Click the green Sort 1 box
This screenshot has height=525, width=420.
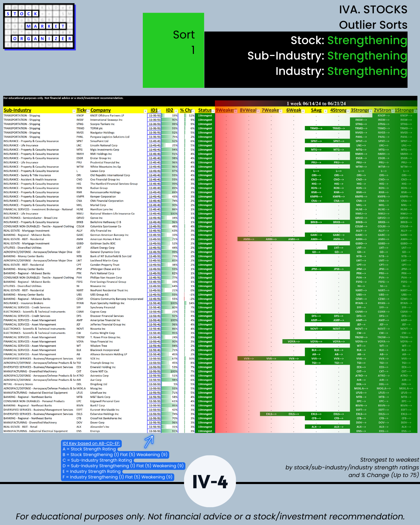pyautogui.click(x=174, y=50)
